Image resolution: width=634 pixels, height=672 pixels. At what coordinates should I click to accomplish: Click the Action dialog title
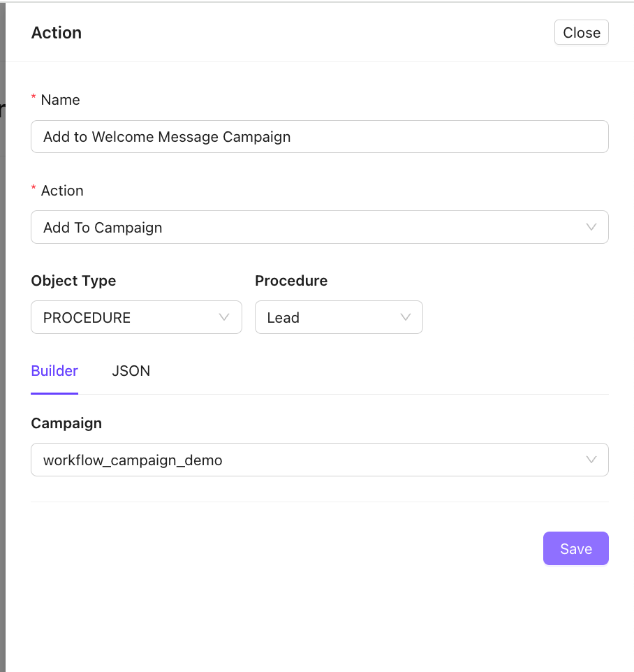(56, 32)
